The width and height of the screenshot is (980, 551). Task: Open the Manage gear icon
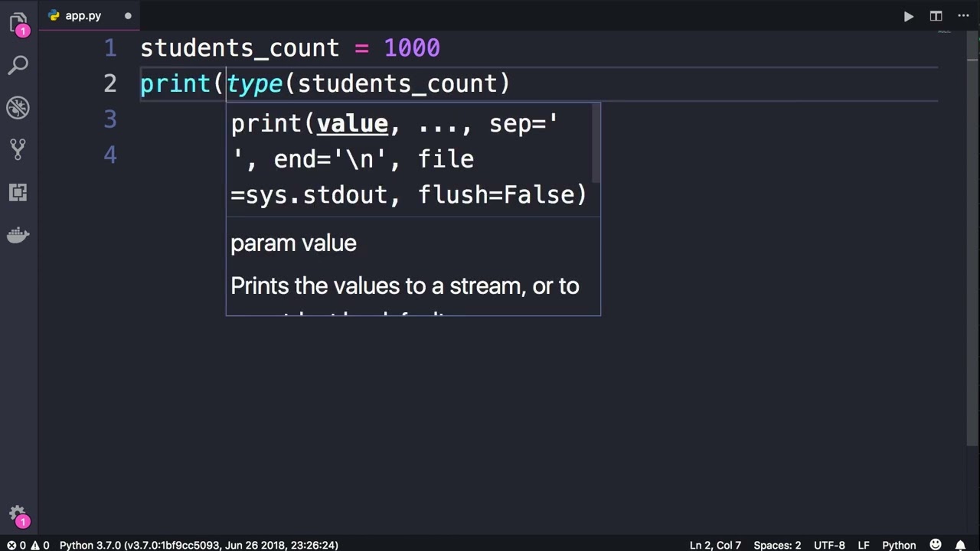pyautogui.click(x=18, y=516)
